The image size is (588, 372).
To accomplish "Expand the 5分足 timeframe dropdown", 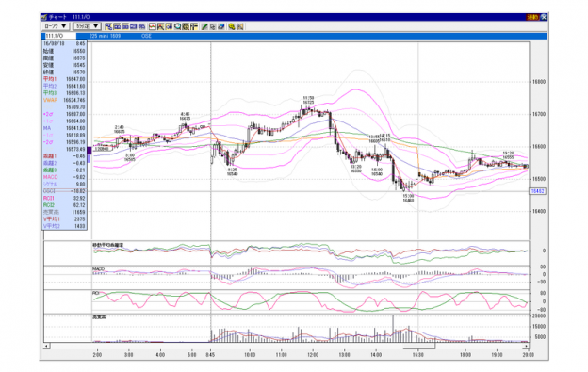I will [87, 26].
